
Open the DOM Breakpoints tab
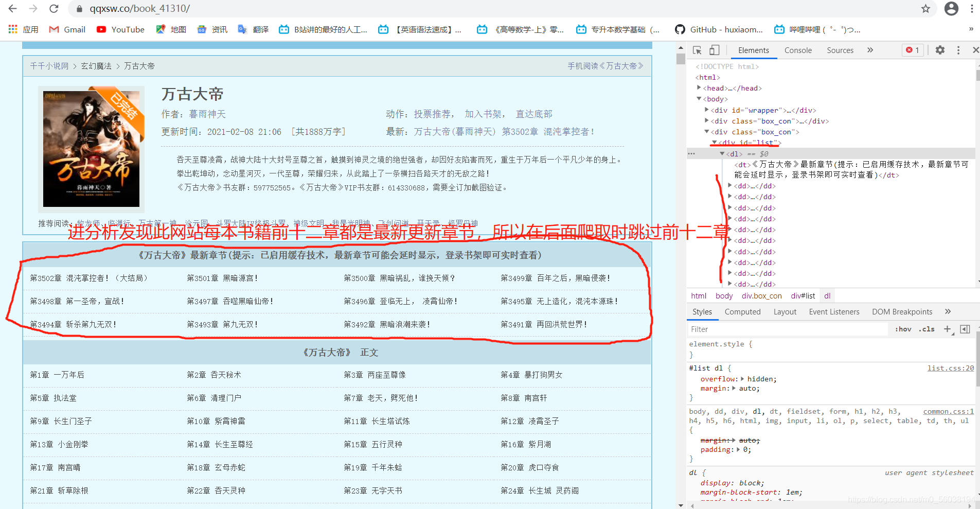click(x=902, y=311)
